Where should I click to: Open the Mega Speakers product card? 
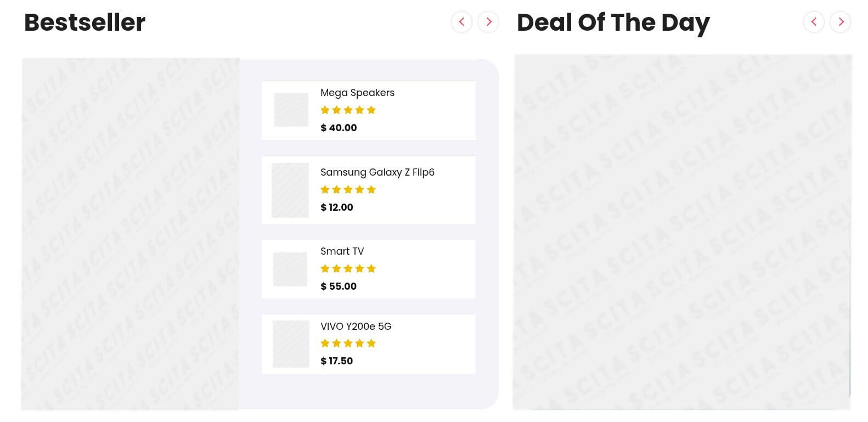[369, 110]
